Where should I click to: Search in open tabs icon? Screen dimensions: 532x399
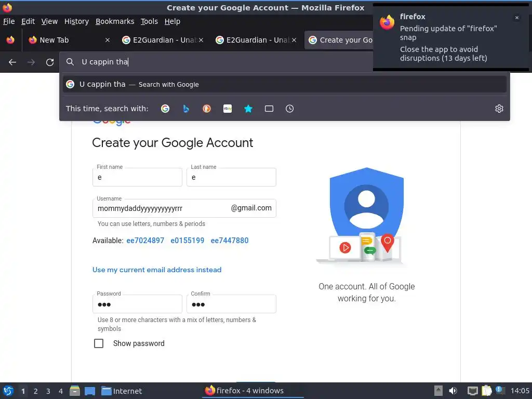(269, 109)
